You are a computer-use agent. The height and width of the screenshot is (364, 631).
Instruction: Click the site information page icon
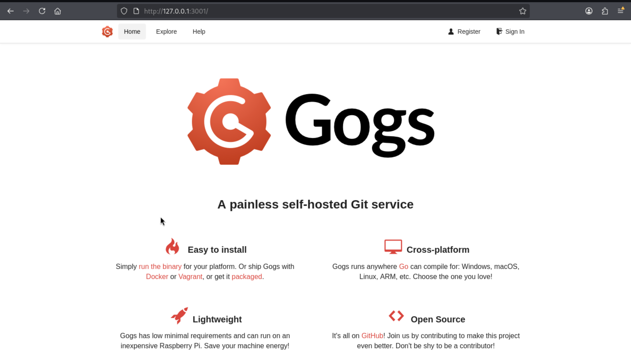pyautogui.click(x=136, y=11)
